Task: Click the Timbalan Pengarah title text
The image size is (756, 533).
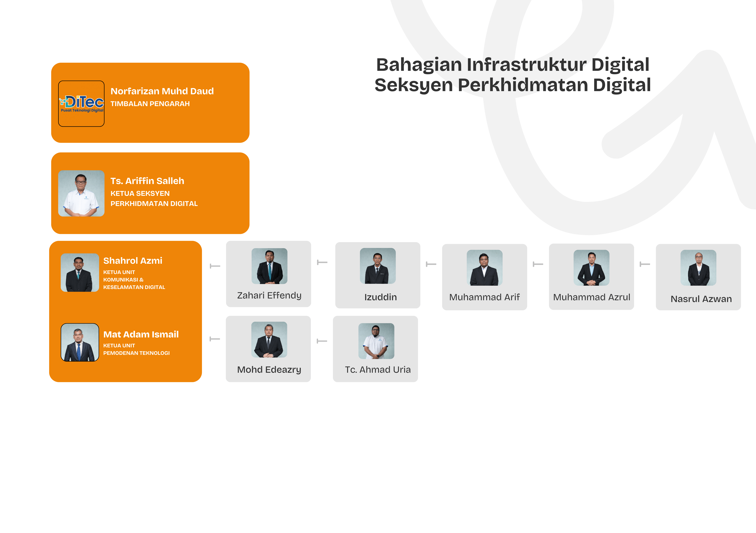Action: coord(150,104)
